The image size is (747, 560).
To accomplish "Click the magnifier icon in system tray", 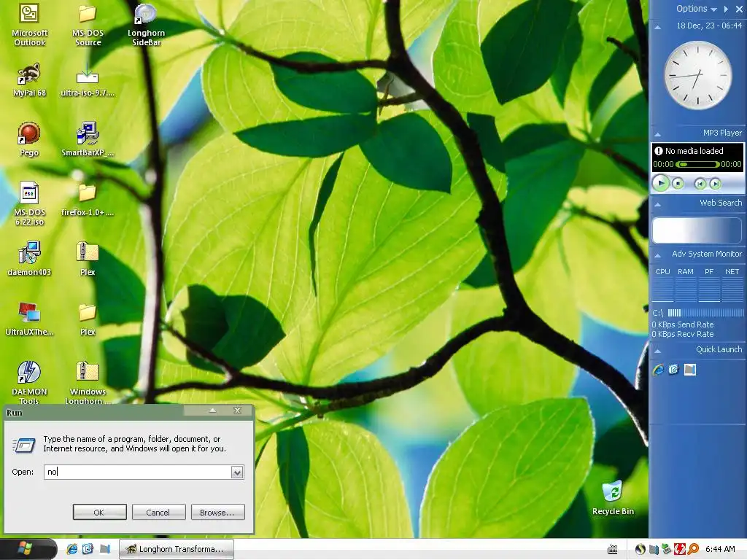I will 693,549.
